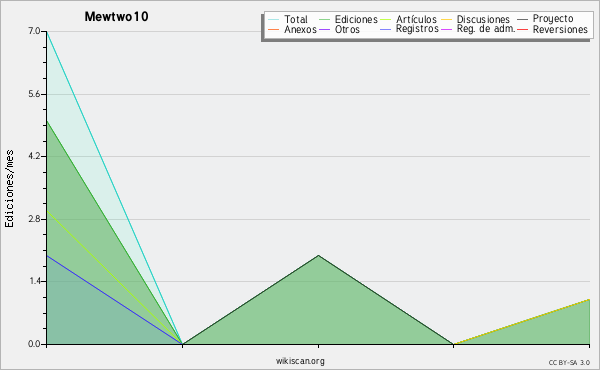Click the chart title Mewtwo10
This screenshot has width=600, height=370.
[116, 17]
